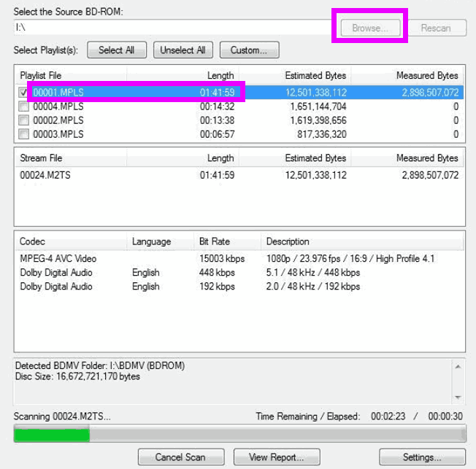The height and width of the screenshot is (469, 476).
Task: Sort playlists by Length column header
Action: click(220, 75)
